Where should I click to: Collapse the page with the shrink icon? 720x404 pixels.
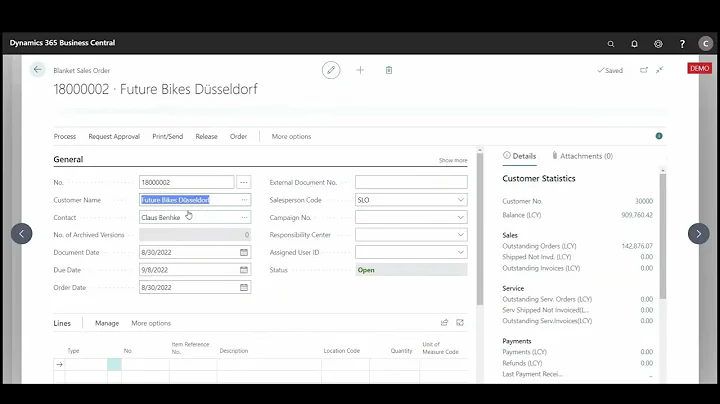pyautogui.click(x=659, y=70)
